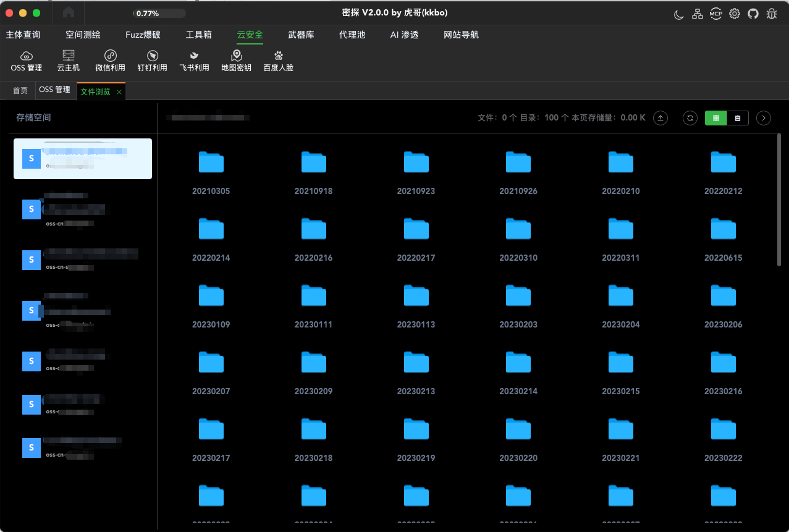
Task: Click the file list vertical scrollbar
Action: click(779, 200)
